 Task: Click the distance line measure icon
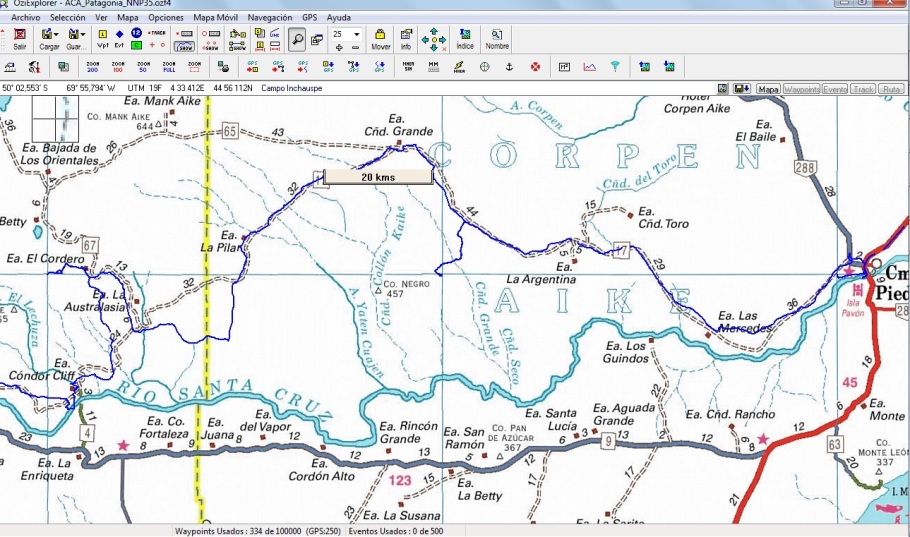pos(275,34)
